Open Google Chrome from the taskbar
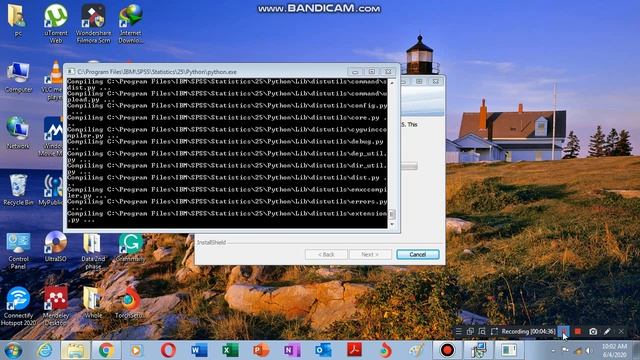Screen dimensions: 640x360 [x=106, y=350]
